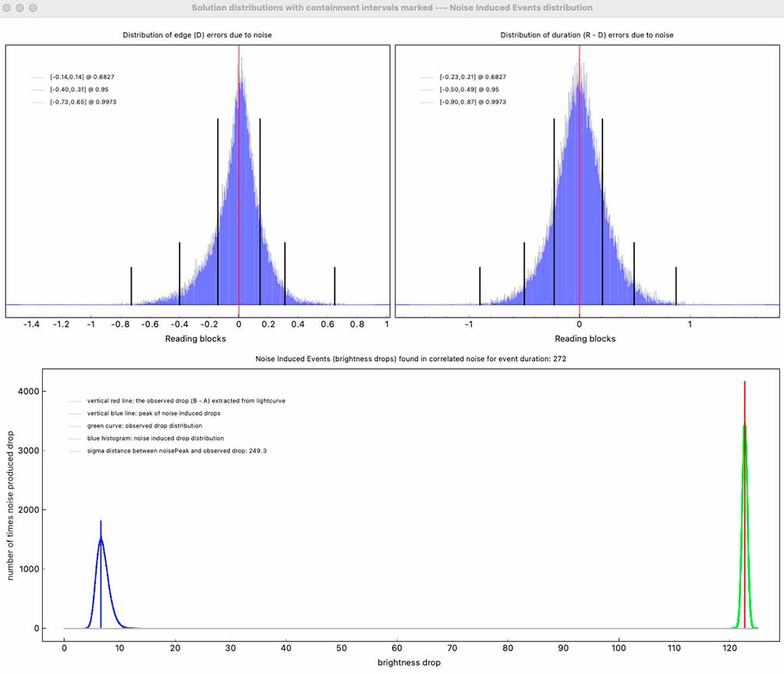Toggle the [-0.73,0.65] @ 0.9973 legend entry
Viewport: 784px width, 674px height.
(82, 102)
